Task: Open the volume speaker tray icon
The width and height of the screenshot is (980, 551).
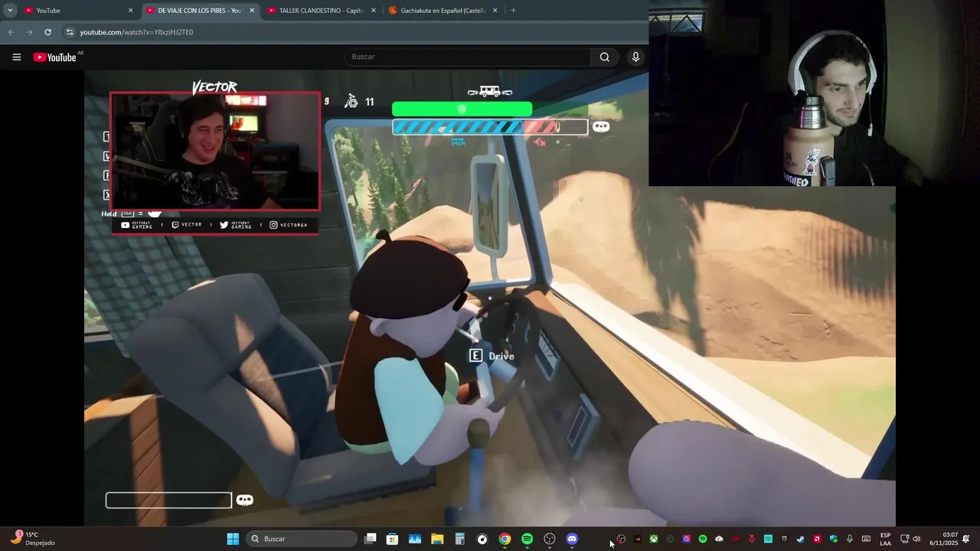Action: click(x=916, y=539)
